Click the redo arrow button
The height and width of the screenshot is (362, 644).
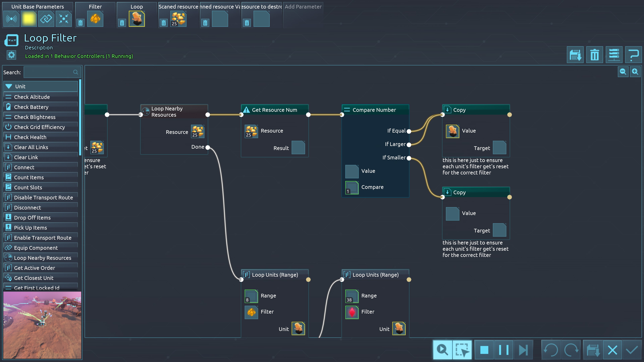[571, 350]
